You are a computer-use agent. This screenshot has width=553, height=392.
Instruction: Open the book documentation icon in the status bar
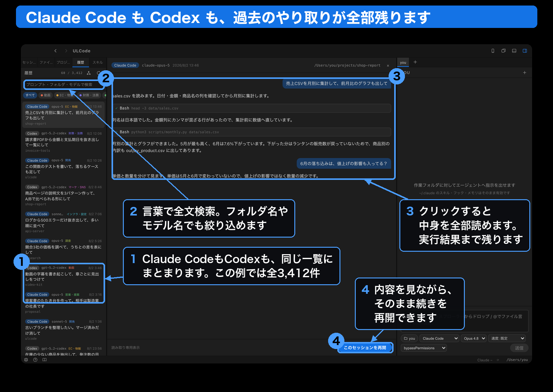point(45,360)
